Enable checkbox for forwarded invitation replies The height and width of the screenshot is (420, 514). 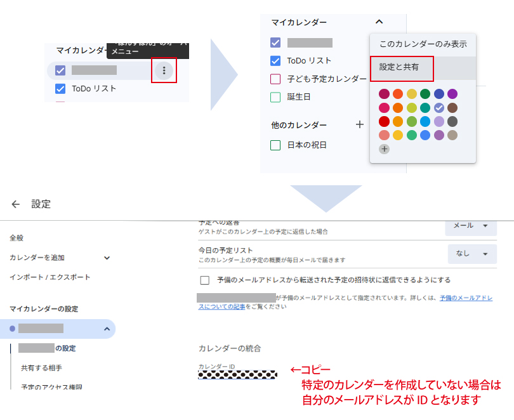pos(205,280)
